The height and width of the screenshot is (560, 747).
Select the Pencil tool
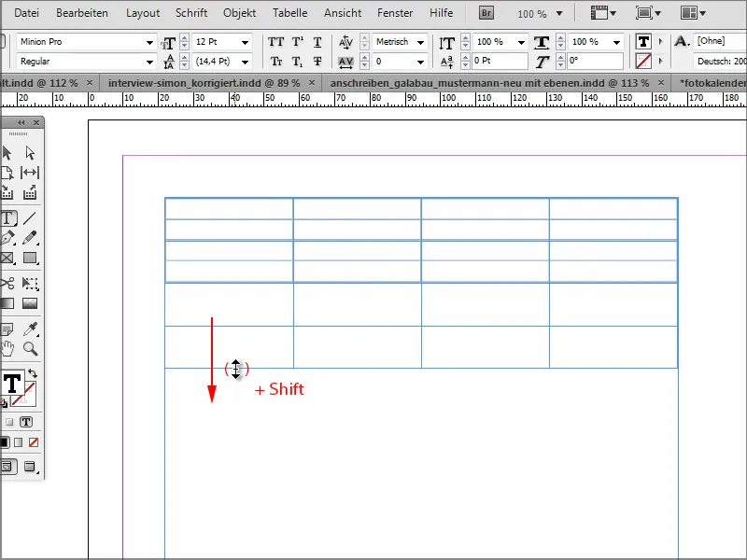point(30,238)
